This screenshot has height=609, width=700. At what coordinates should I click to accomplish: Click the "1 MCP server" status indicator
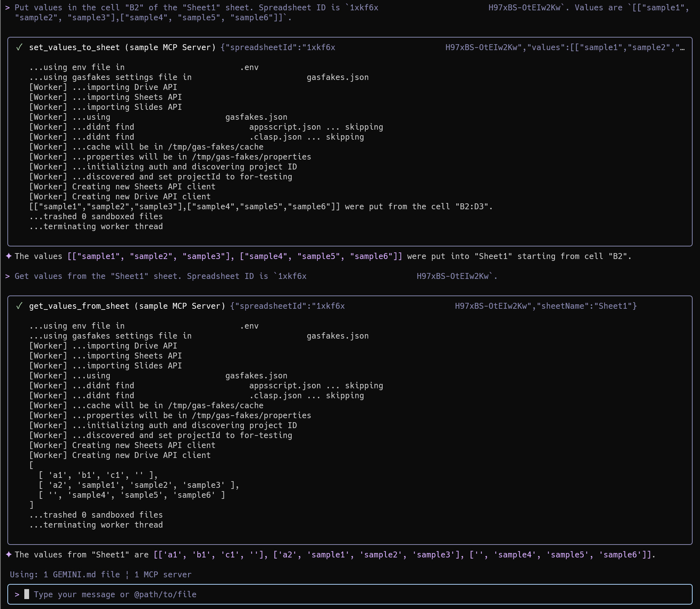click(163, 575)
